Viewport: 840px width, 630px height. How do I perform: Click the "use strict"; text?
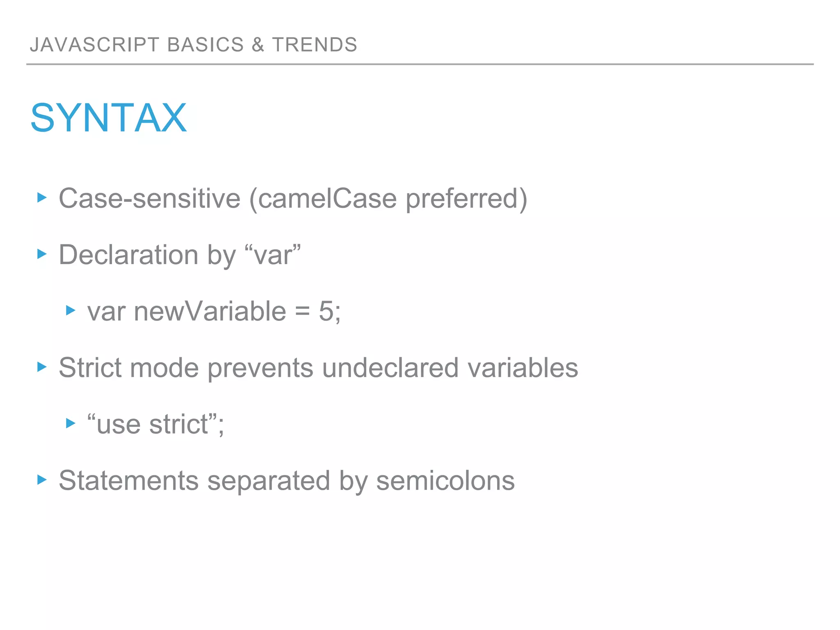tap(155, 424)
